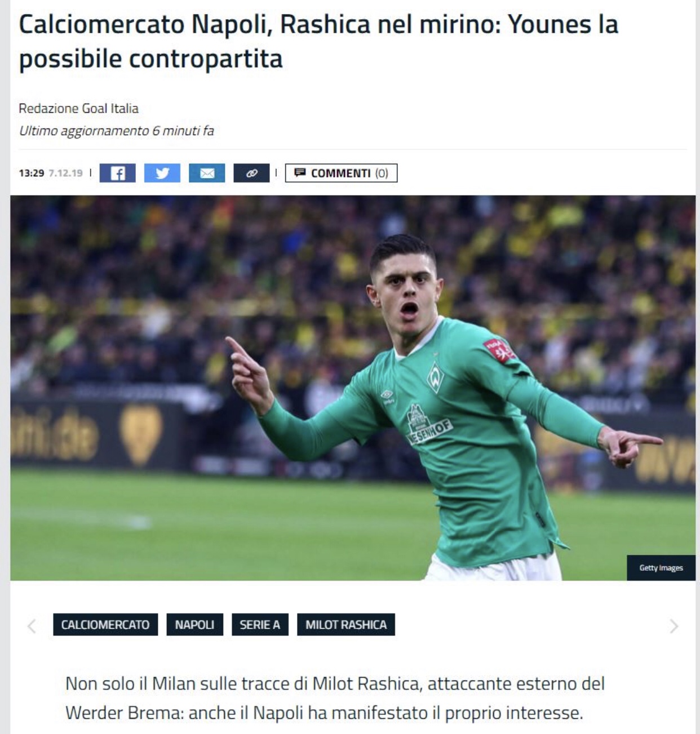
Task: Click the Getty Images credit label
Action: [661, 568]
